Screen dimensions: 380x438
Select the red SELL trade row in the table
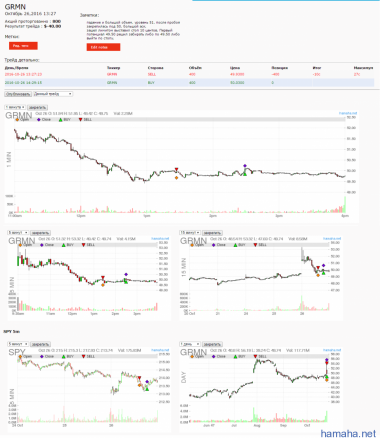point(189,74)
